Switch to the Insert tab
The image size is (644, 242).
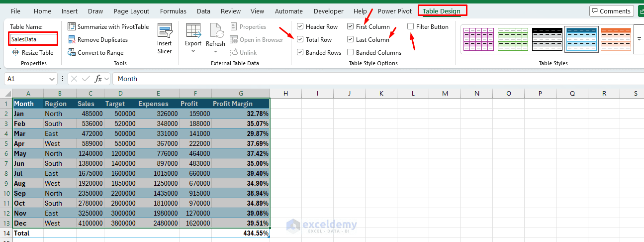(70, 11)
